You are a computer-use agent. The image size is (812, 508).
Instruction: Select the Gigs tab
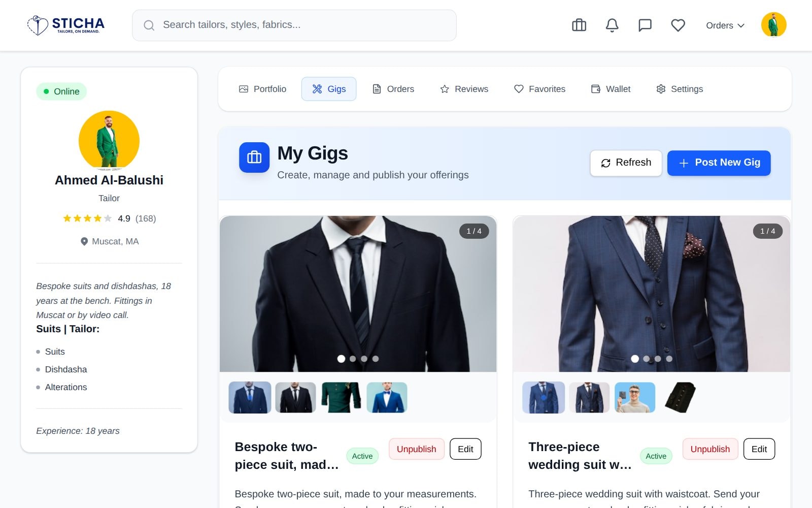(329, 89)
